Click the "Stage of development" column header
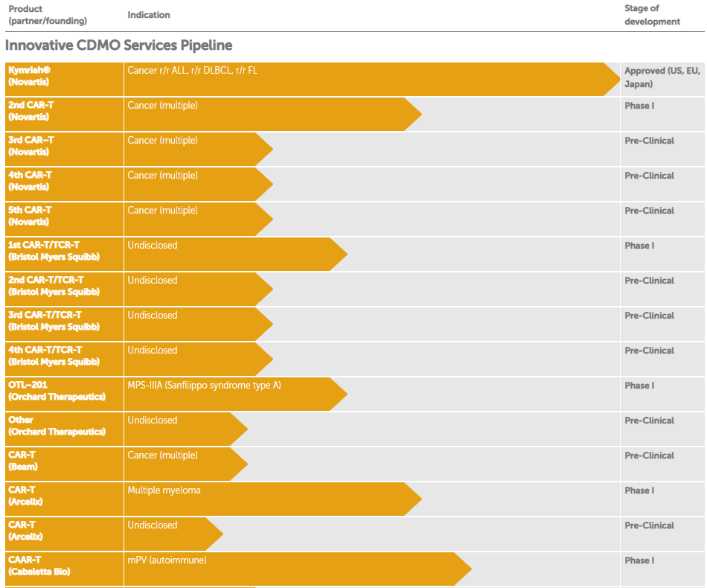The width and height of the screenshot is (707, 588). pos(652,15)
